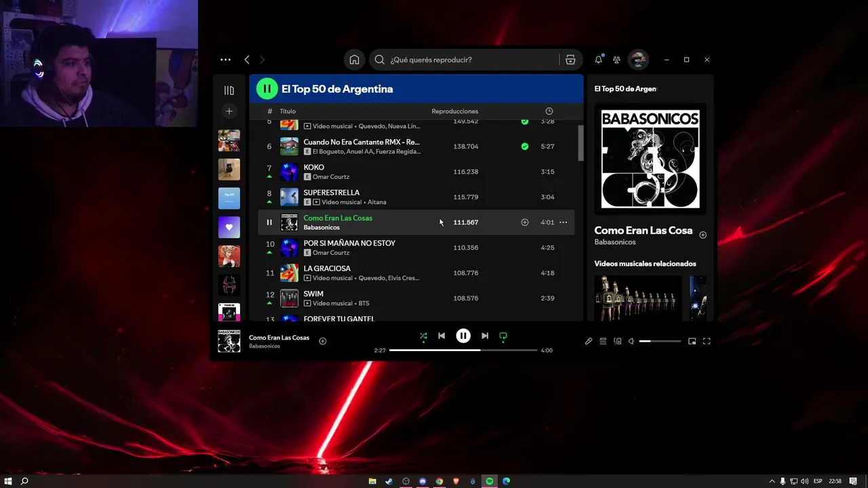Screen dimensions: 868x488
Task: Seek within the song progress bar
Action: [x=463, y=350]
